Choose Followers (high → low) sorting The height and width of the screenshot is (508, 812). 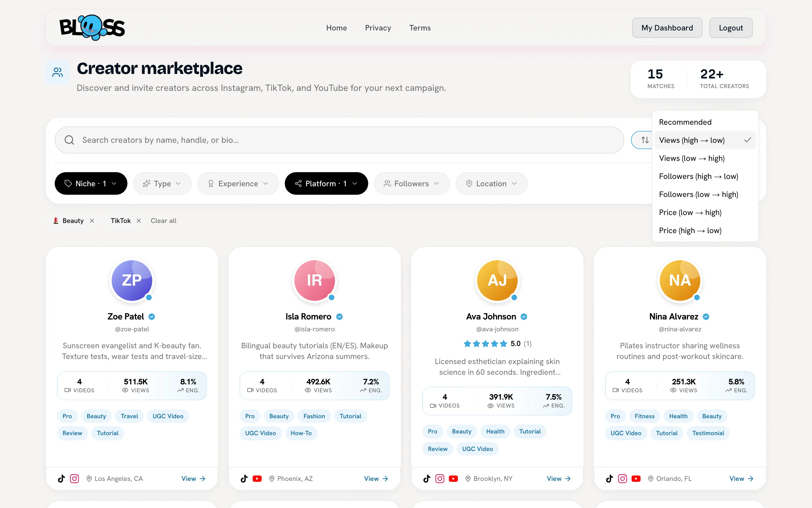click(x=705, y=176)
